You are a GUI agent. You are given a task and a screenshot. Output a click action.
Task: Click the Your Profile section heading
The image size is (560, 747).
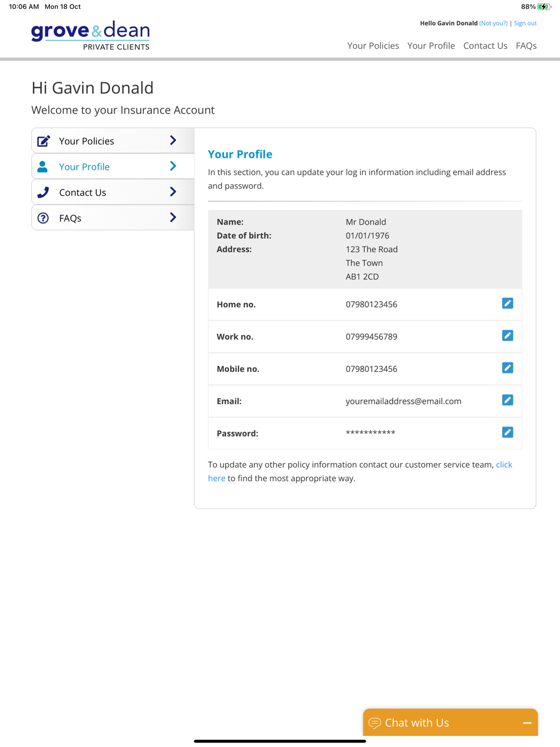tap(240, 154)
